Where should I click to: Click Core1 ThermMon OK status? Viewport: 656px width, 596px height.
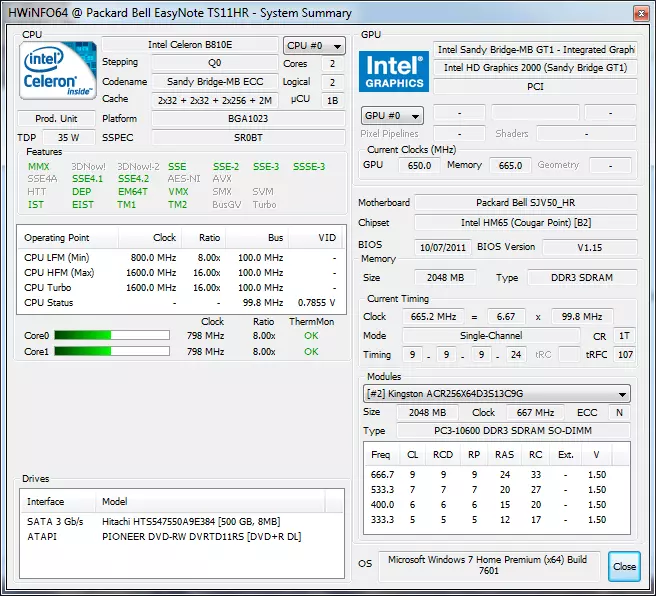tap(311, 351)
